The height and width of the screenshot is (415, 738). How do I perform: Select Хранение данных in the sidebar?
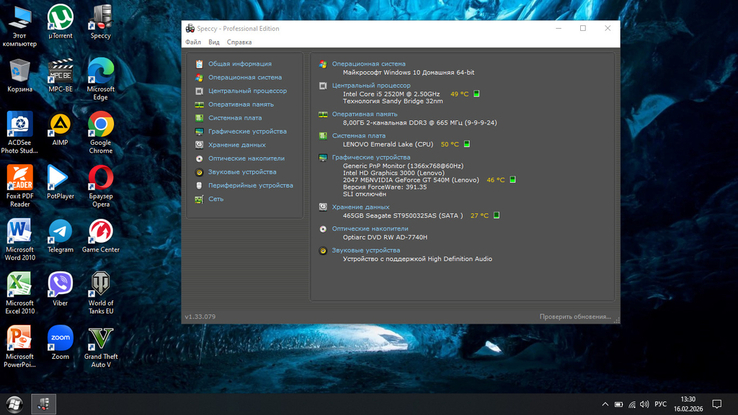[x=237, y=145]
